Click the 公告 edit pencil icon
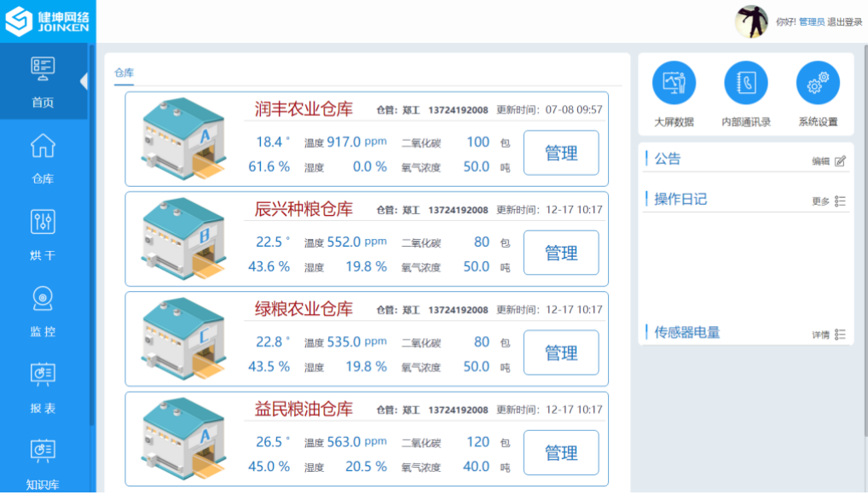Screen dimensions: 868x495 [840, 160]
